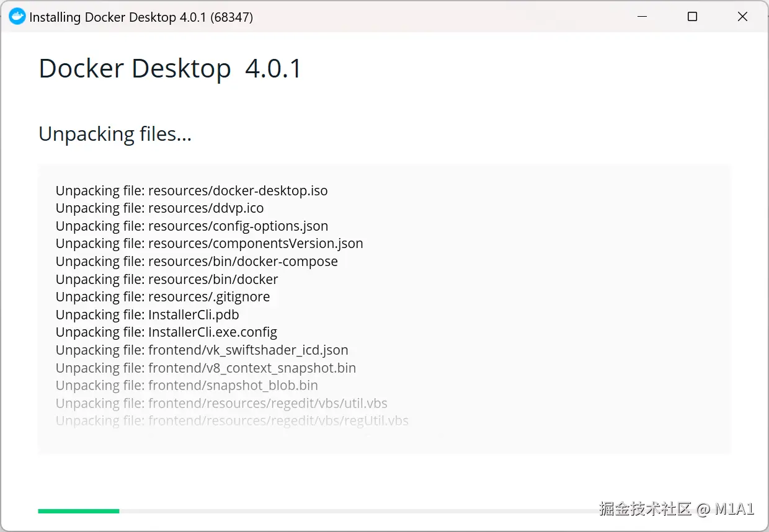Screen dimensions: 769x532
Task: Click the 'Unpacking files...' status heading
Action: point(115,134)
